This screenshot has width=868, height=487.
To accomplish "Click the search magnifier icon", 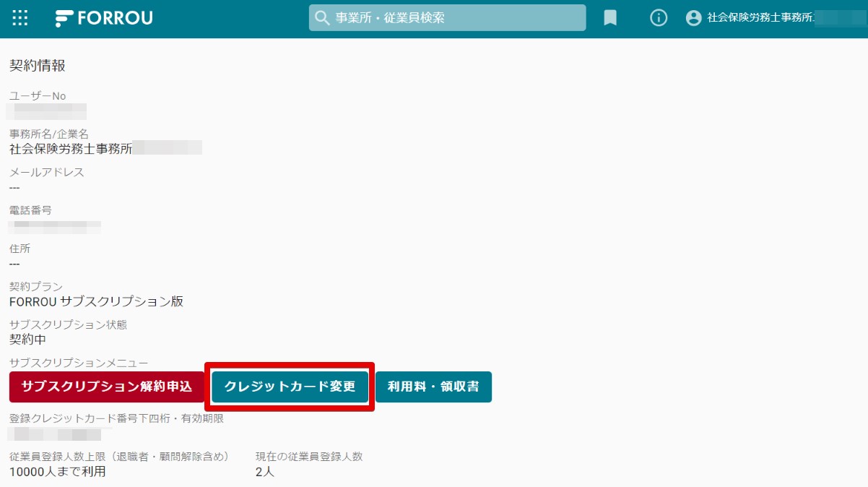I will [322, 18].
